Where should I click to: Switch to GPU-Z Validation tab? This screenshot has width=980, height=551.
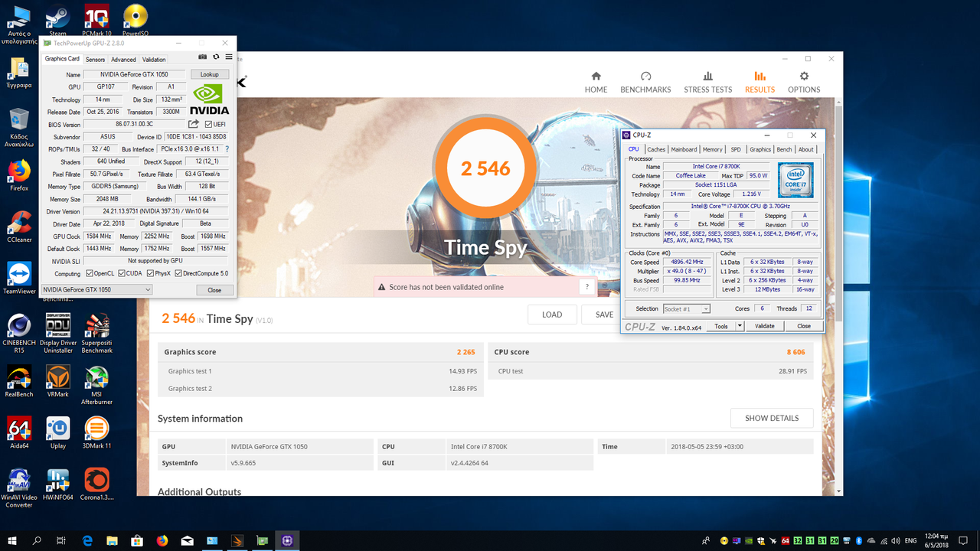(154, 60)
